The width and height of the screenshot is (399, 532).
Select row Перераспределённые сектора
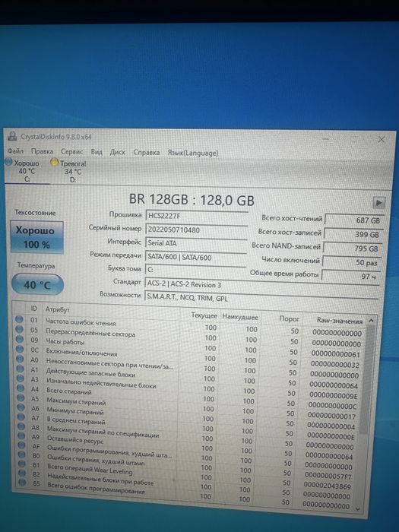pyautogui.click(x=189, y=336)
